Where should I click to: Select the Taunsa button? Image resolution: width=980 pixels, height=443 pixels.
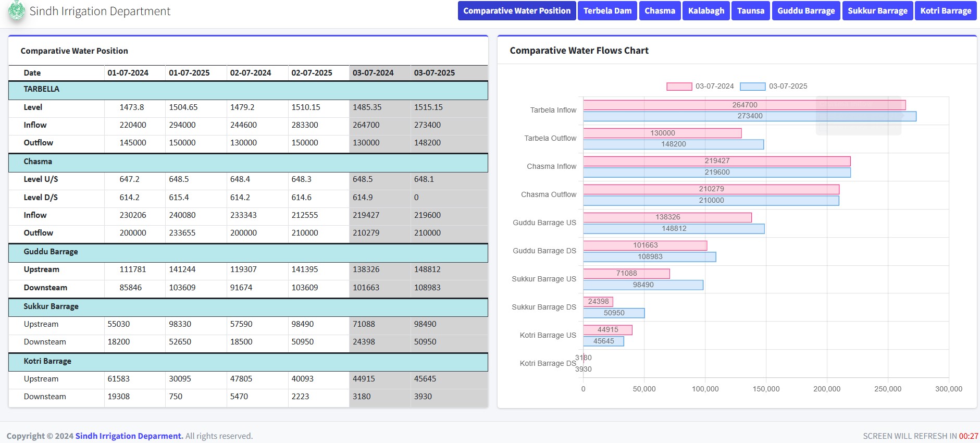[x=750, y=11]
